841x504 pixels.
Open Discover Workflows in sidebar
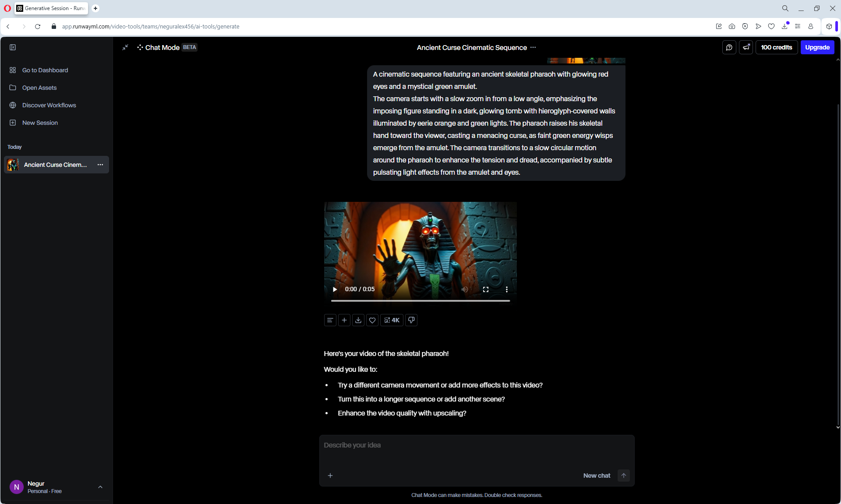[x=49, y=105]
